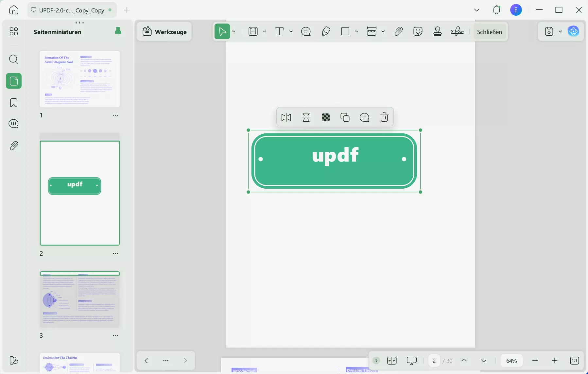
Task: Select the page 3 thumbnail
Action: tap(80, 299)
